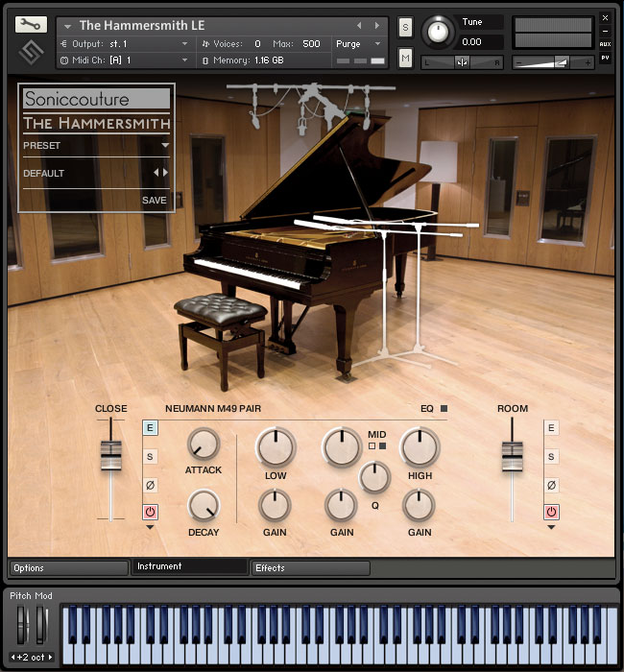Click the Midi Ch icon

[x=64, y=60]
